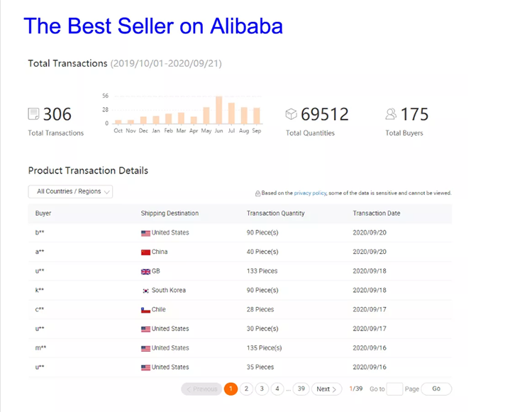The height and width of the screenshot is (412, 532).
Task: Click the Go to Page input field
Action: 394,389
